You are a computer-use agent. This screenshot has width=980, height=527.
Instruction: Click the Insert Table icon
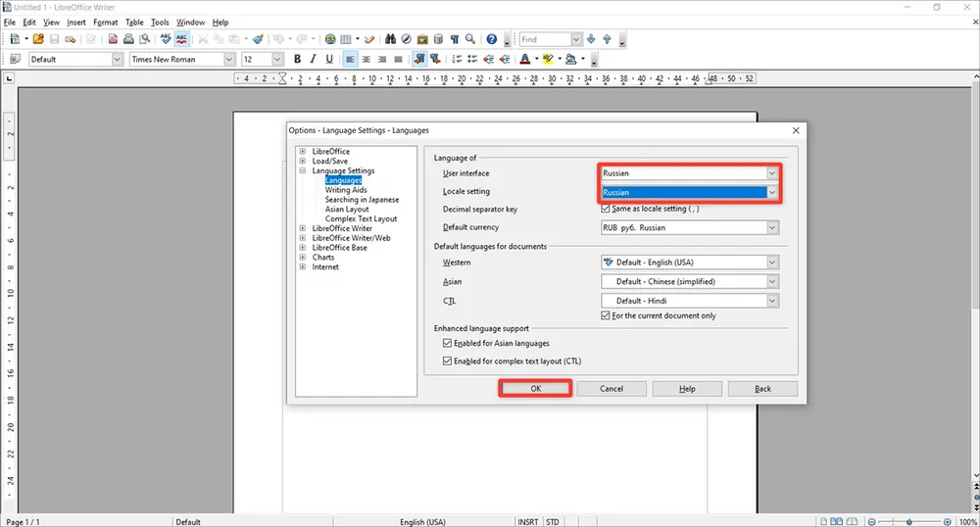[346, 39]
